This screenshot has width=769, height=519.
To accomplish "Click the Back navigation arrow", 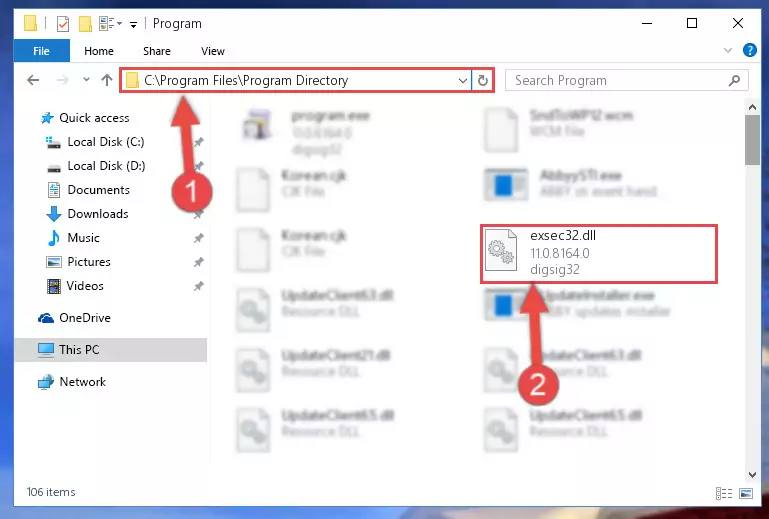I will [33, 80].
